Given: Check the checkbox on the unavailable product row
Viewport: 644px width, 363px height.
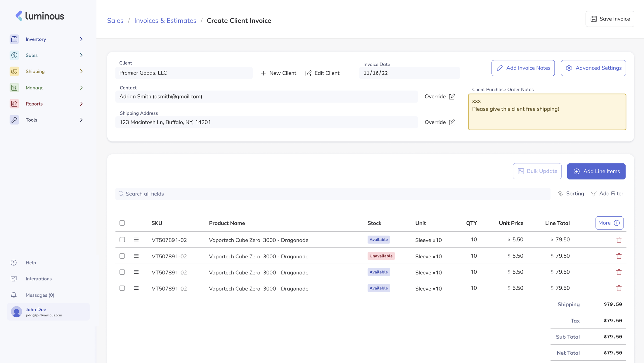Looking at the screenshot, I should tap(122, 256).
